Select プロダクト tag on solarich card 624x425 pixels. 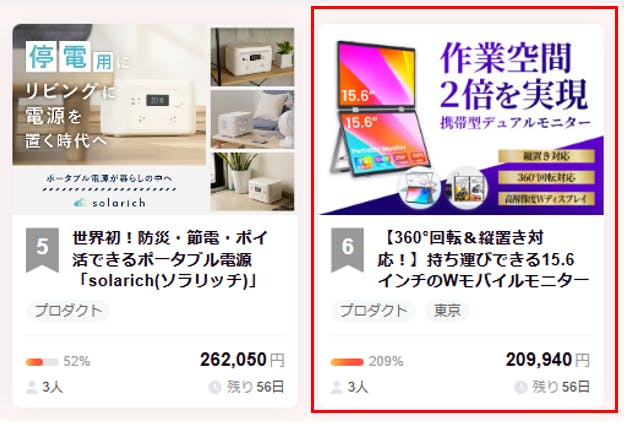68,311
